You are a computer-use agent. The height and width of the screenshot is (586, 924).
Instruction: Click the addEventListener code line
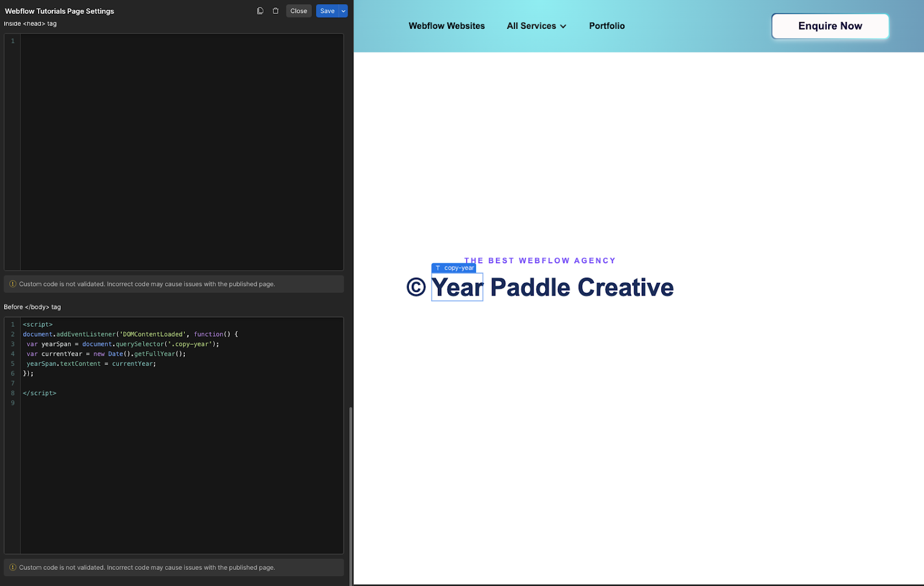click(131, 334)
